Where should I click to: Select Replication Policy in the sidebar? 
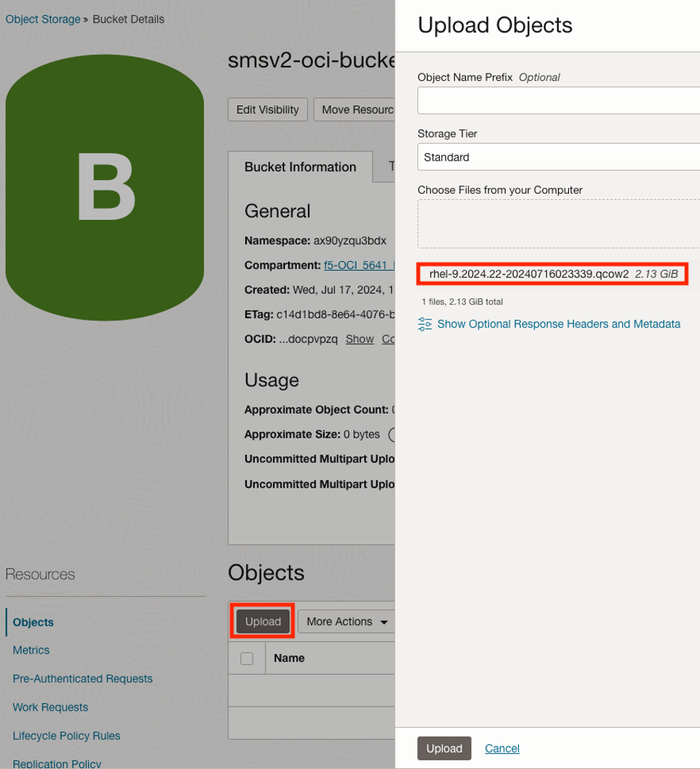56,763
